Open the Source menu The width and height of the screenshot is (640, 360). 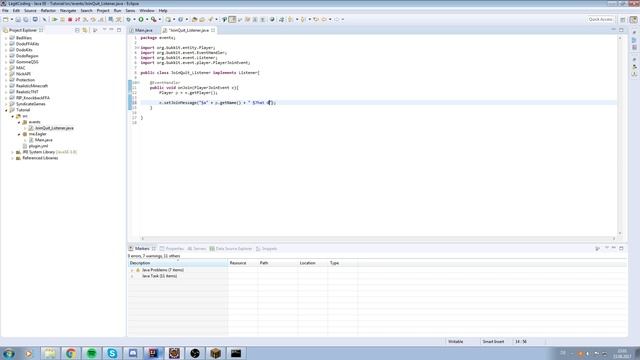(30, 11)
